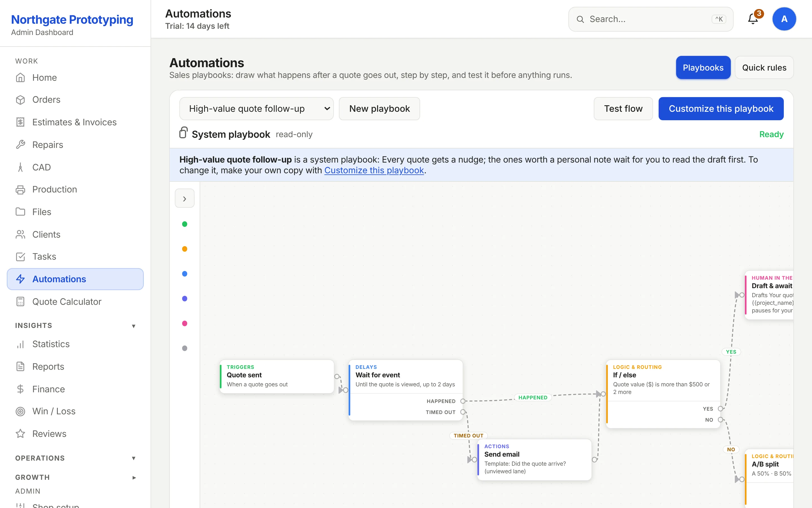Open the Reviews star icon

[21, 434]
